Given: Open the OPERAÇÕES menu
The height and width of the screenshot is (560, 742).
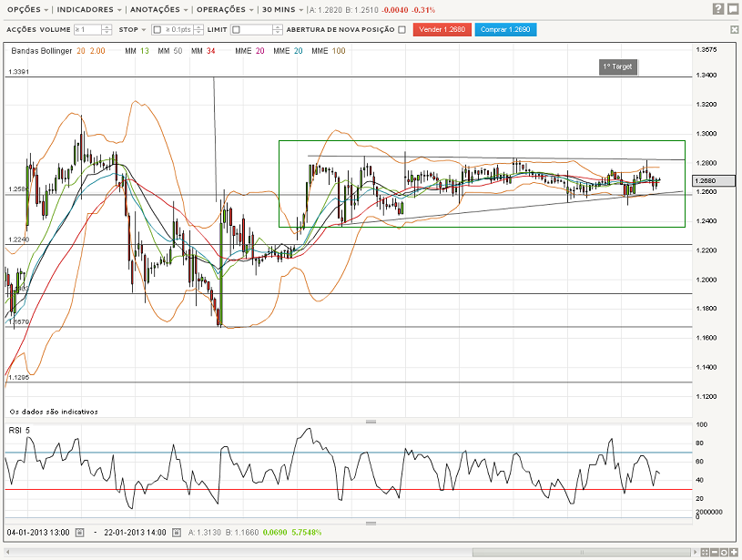Looking at the screenshot, I should click(225, 9).
